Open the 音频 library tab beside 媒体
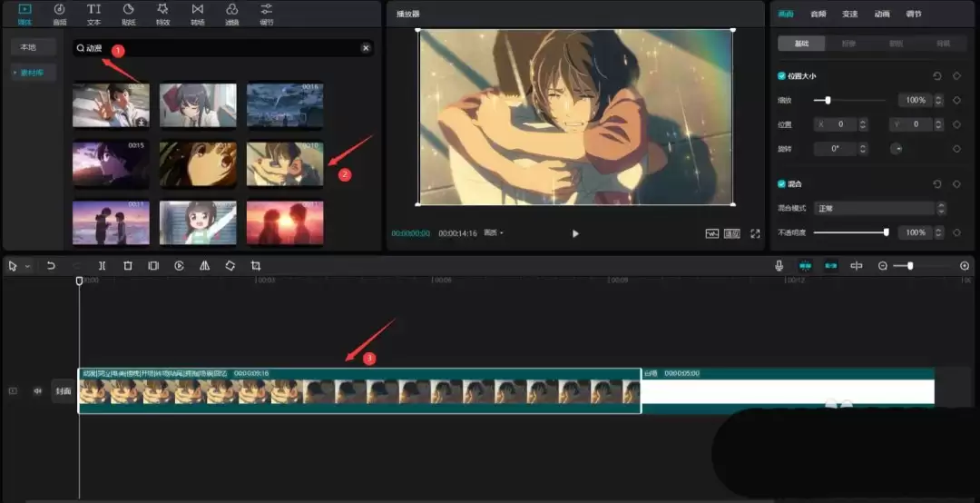Screen dimensions: 980x503 click(x=59, y=15)
